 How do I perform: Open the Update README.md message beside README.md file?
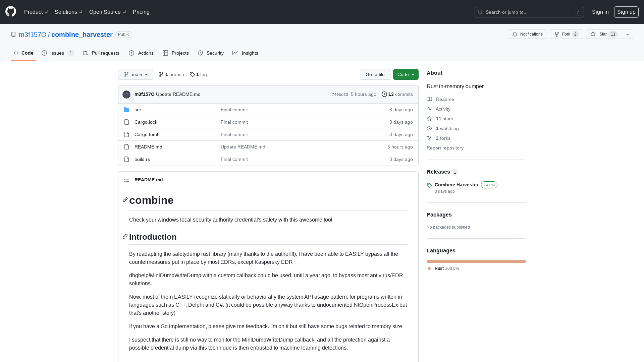(243, 147)
